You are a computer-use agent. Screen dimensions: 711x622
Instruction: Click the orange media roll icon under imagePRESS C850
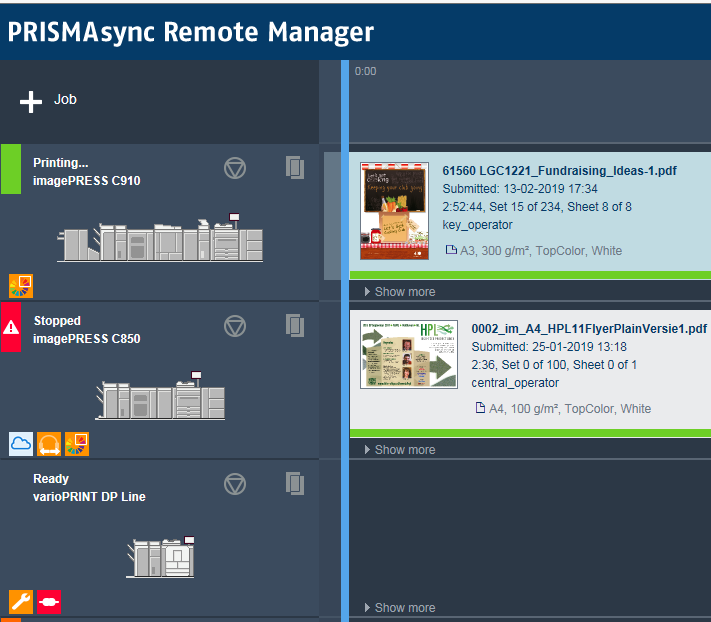coord(49,444)
